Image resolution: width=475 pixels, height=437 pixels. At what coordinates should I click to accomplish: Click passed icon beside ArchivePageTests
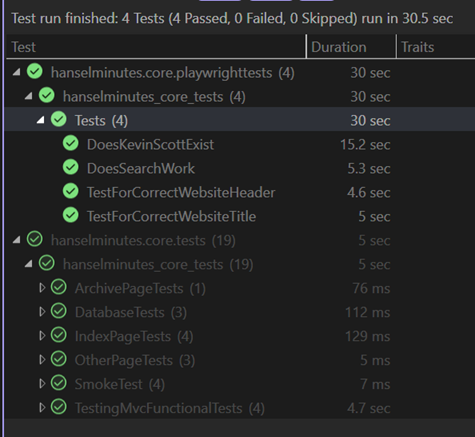[59, 287]
